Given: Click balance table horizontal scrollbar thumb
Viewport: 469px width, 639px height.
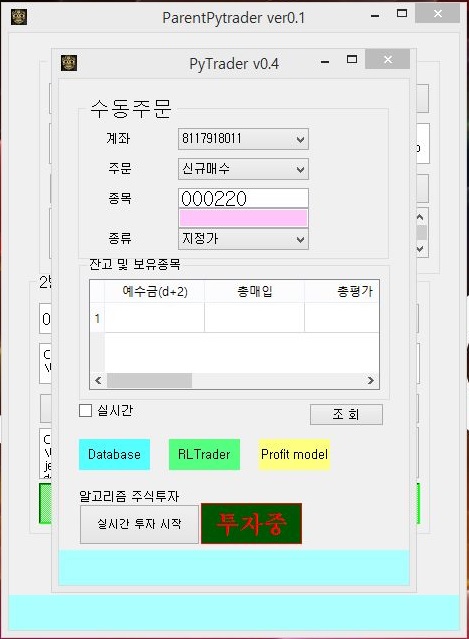Looking at the screenshot, I should tap(149, 381).
